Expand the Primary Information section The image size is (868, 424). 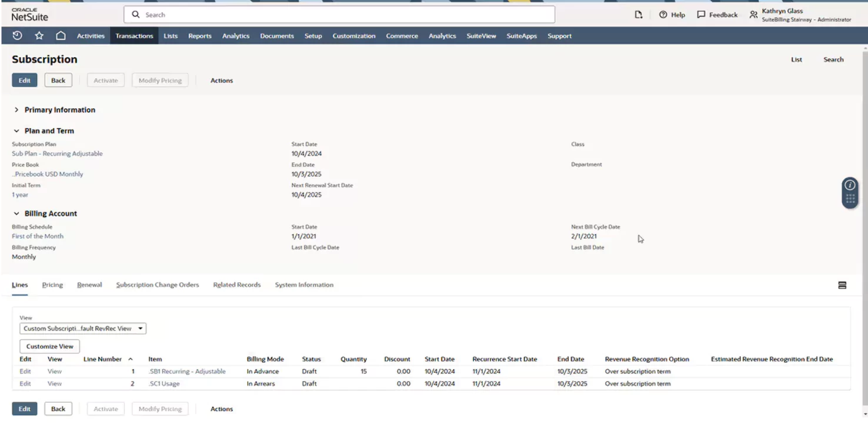[16, 110]
